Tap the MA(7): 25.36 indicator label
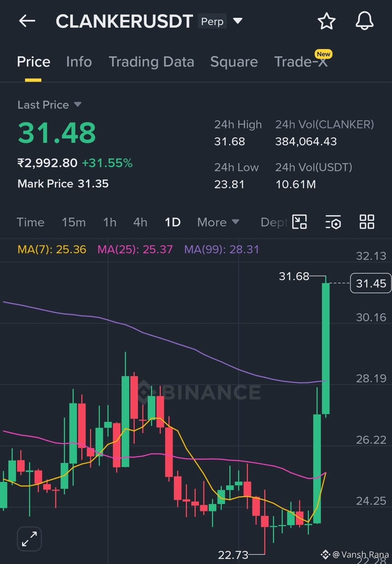 [x=52, y=249]
